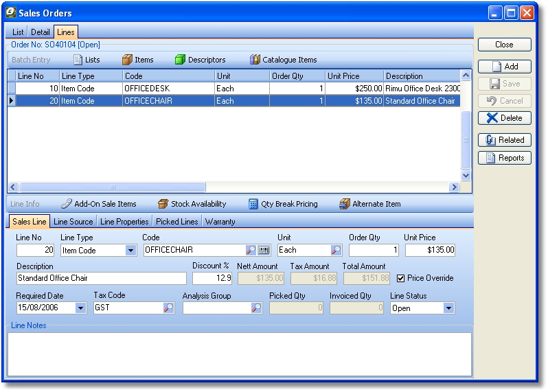Toggle the Price Override checkbox
Image resolution: width=548 pixels, height=392 pixels.
tap(402, 278)
